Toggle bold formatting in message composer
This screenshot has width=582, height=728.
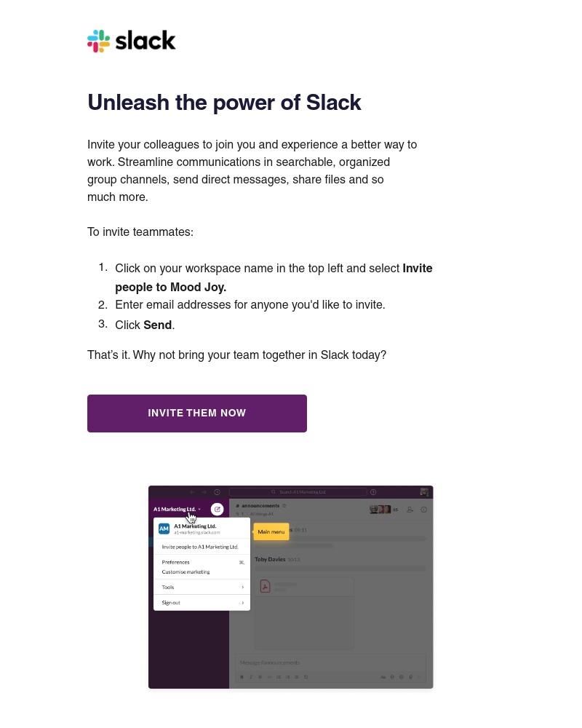(x=241, y=677)
